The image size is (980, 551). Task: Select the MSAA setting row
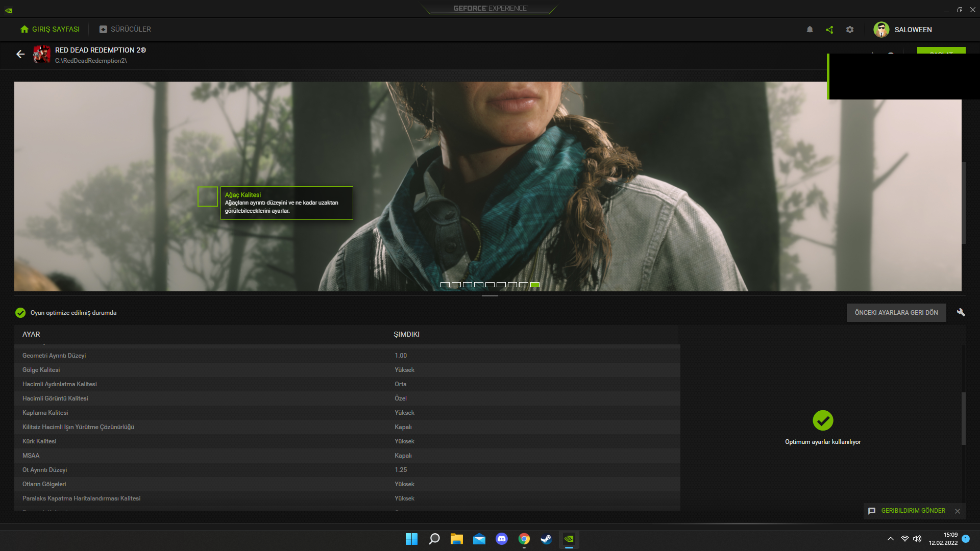tap(347, 456)
